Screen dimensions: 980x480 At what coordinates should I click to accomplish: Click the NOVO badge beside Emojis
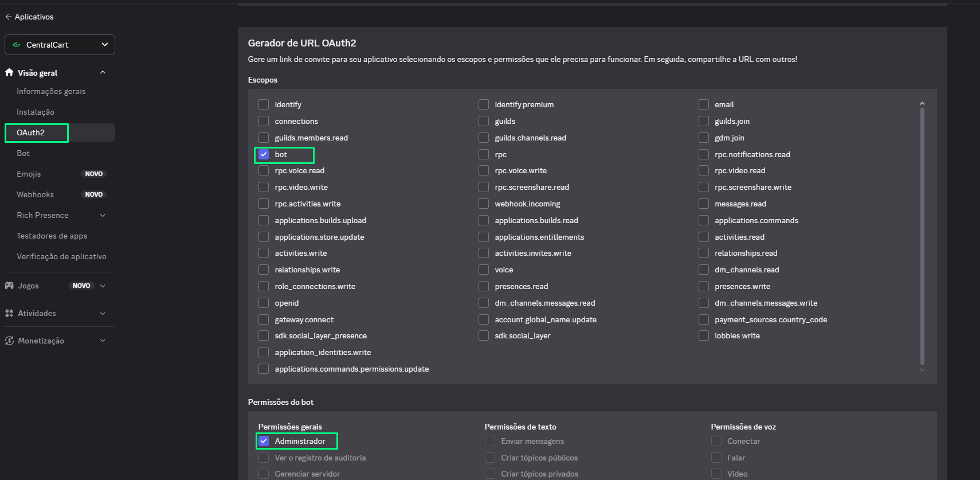click(x=94, y=174)
